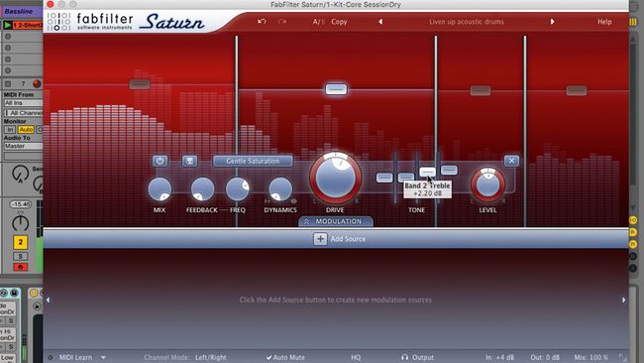
Task: Click the Mix knob
Action: pos(160,189)
